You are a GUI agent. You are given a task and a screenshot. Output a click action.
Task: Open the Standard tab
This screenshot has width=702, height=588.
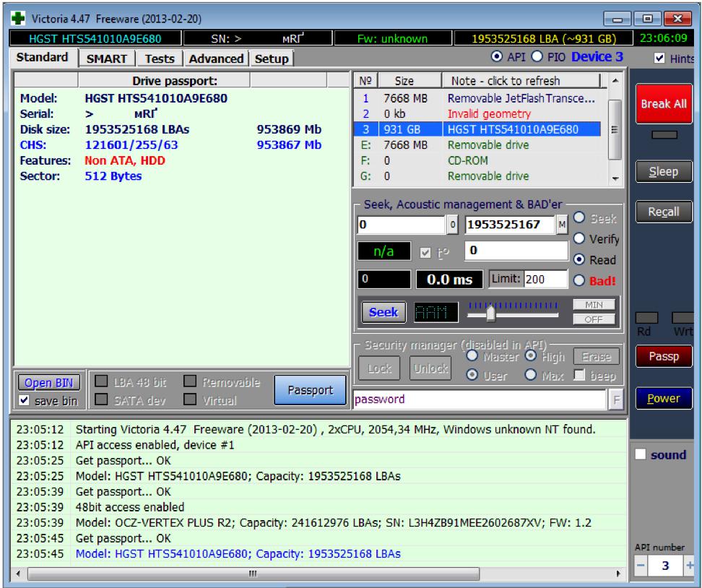[x=43, y=57]
